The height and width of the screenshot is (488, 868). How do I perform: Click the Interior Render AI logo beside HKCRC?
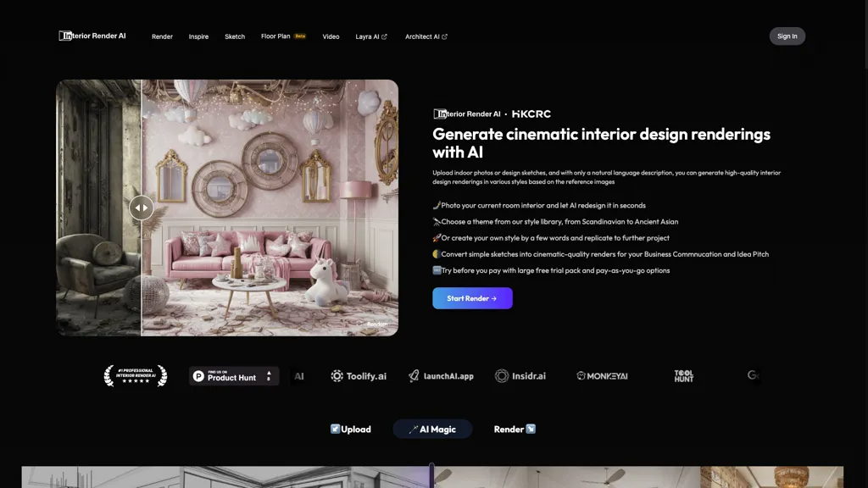click(x=467, y=114)
